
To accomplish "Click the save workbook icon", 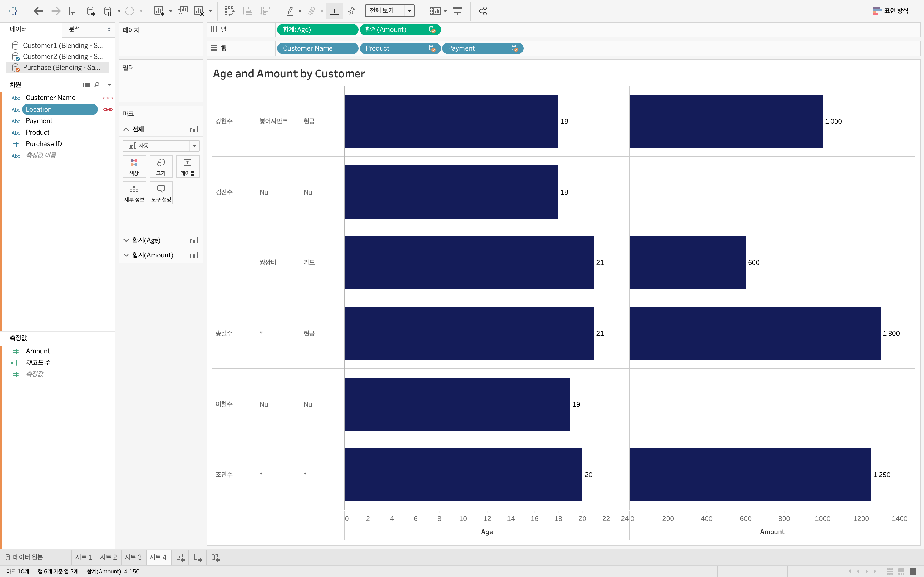I will pyautogui.click(x=73, y=11).
